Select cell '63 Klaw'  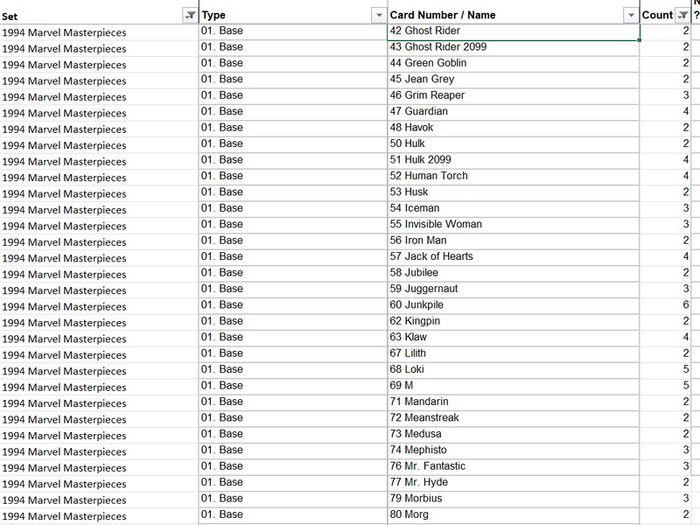click(x=513, y=337)
